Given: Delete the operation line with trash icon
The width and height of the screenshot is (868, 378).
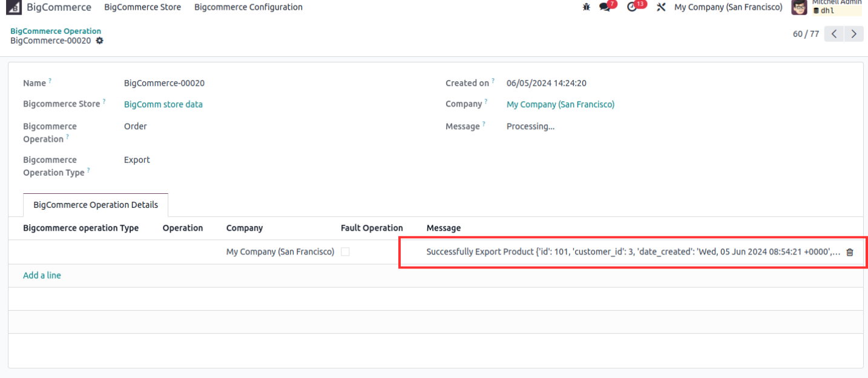Looking at the screenshot, I should click(850, 253).
